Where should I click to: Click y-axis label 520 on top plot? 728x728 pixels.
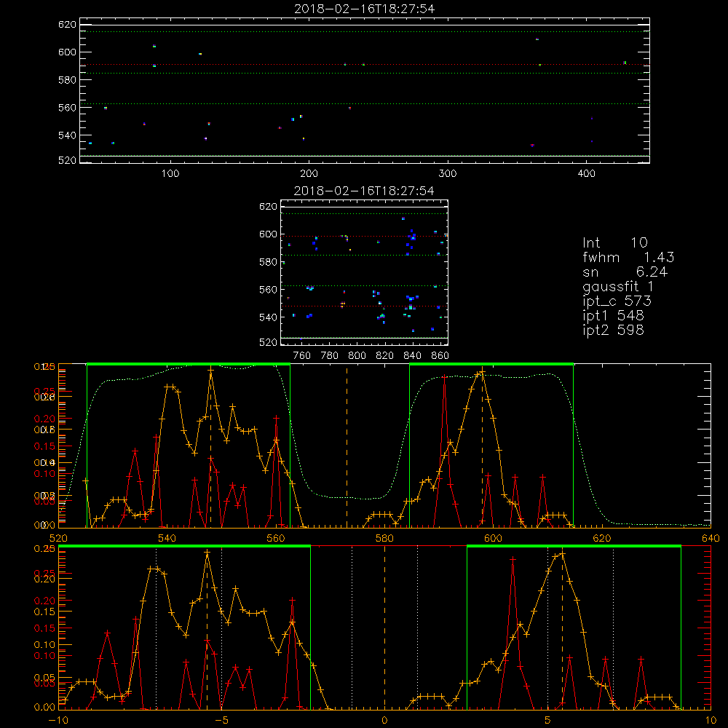coord(67,160)
